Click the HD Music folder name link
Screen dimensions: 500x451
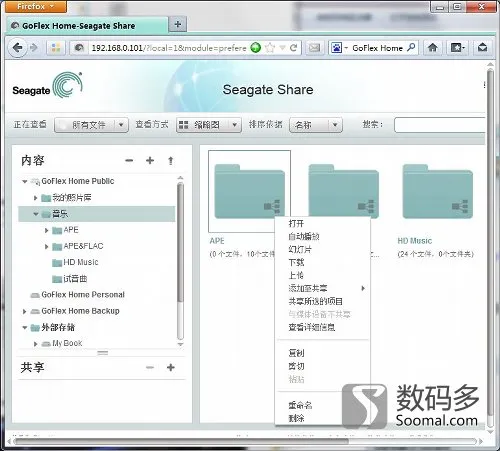[414, 241]
